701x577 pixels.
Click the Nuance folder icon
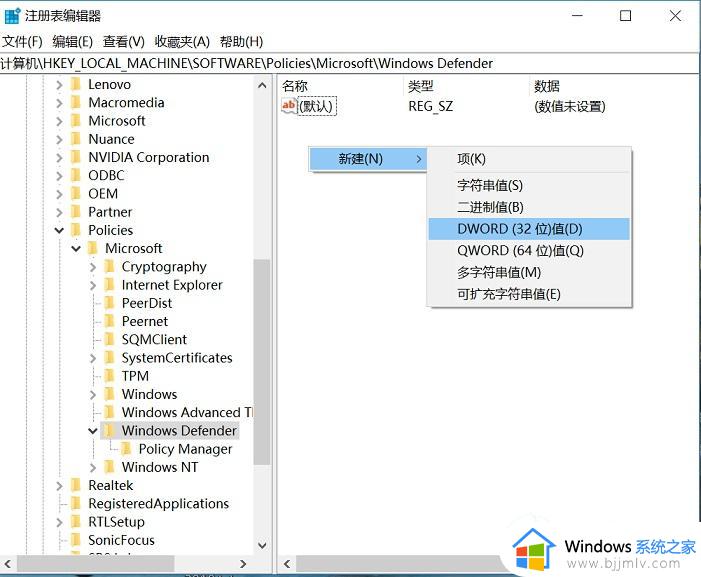tap(76, 139)
